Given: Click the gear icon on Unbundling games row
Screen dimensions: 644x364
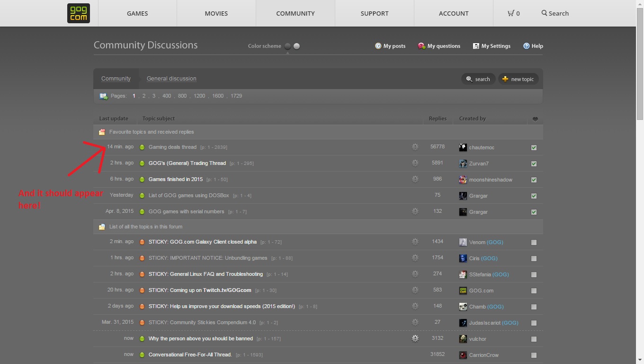Looking at the screenshot, I should [x=415, y=258].
